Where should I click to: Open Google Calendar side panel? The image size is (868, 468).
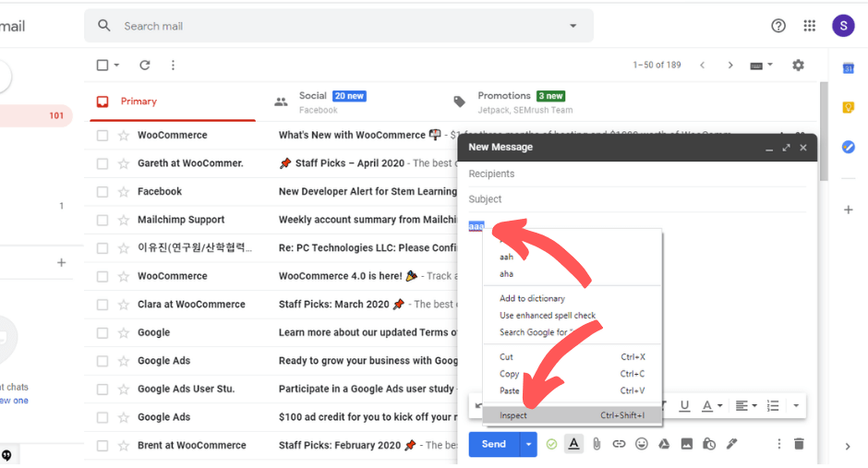pyautogui.click(x=848, y=68)
